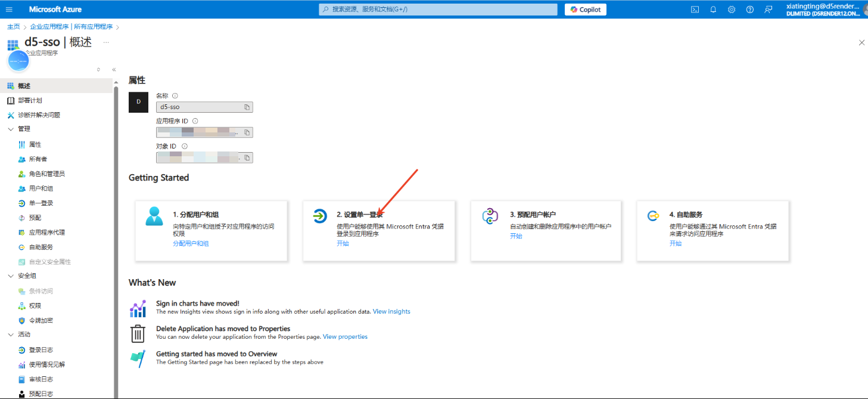
Task: Open Cloud Shell from top bar
Action: click(695, 10)
